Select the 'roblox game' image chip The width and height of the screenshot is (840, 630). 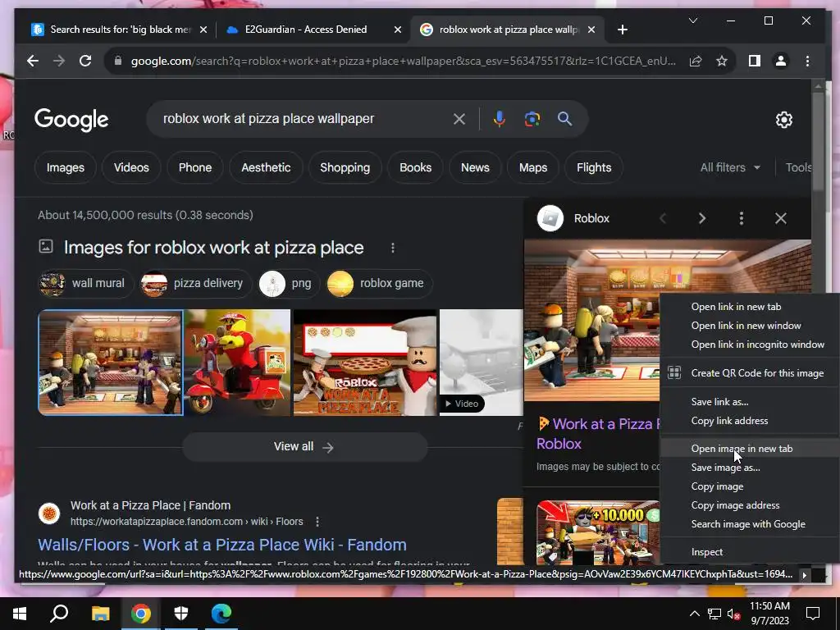click(379, 283)
